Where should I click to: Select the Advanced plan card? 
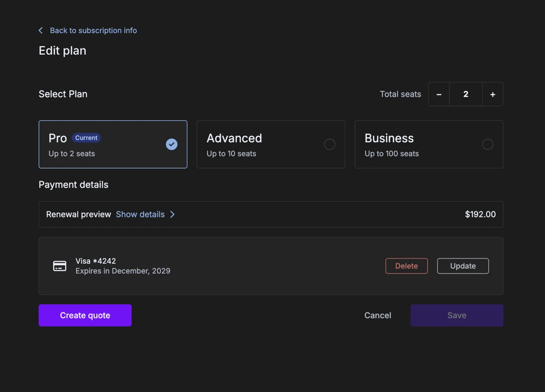point(271,144)
